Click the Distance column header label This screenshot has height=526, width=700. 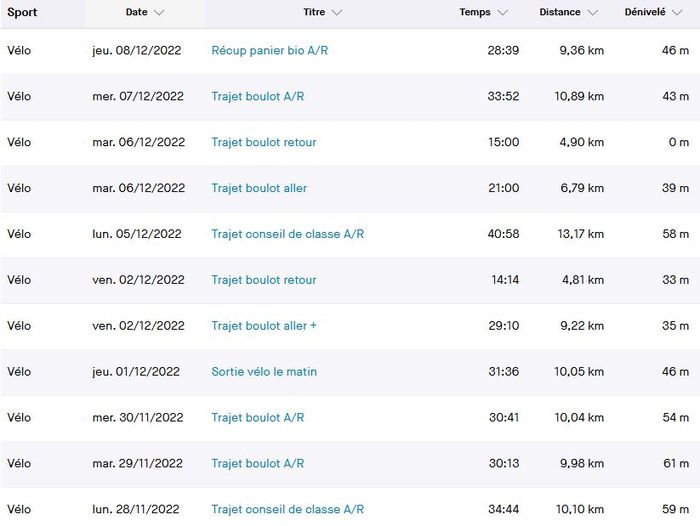(560, 13)
